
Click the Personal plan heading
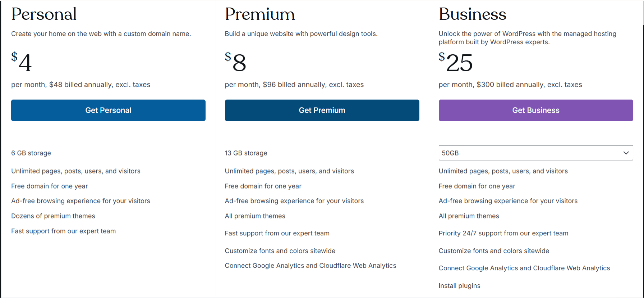click(44, 14)
